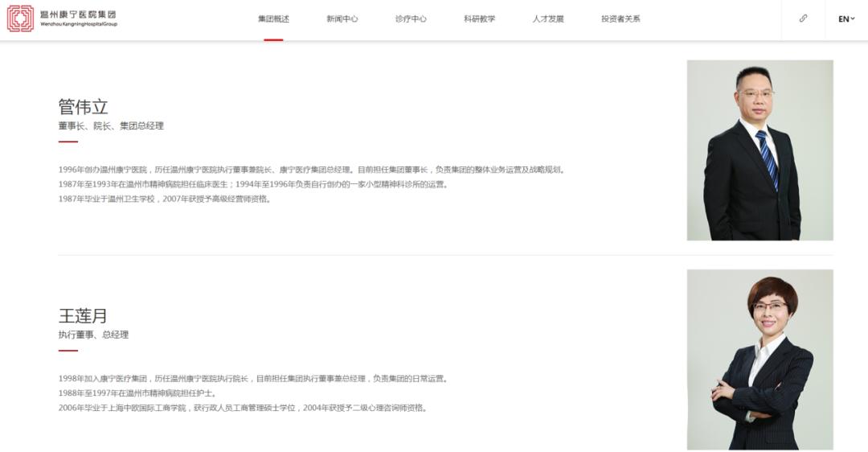The height and width of the screenshot is (452, 868).
Task: Click the line starting 1998年加入康宁医疗集团
Action: (x=254, y=378)
